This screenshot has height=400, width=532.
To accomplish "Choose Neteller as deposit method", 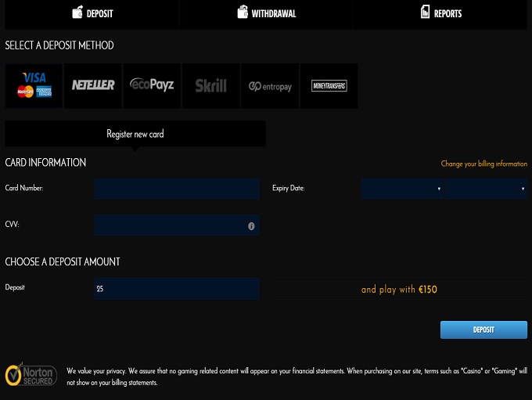I will click(93, 85).
